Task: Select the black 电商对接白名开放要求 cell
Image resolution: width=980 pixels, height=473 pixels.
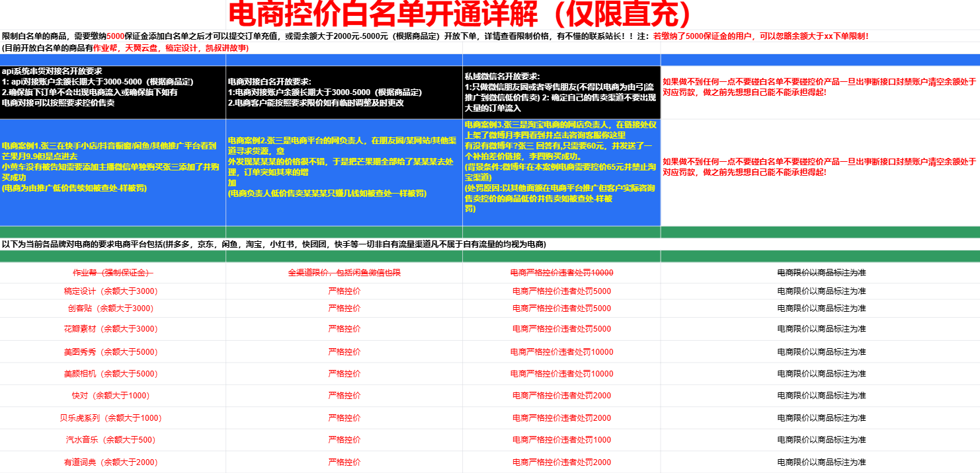Action: point(344,92)
